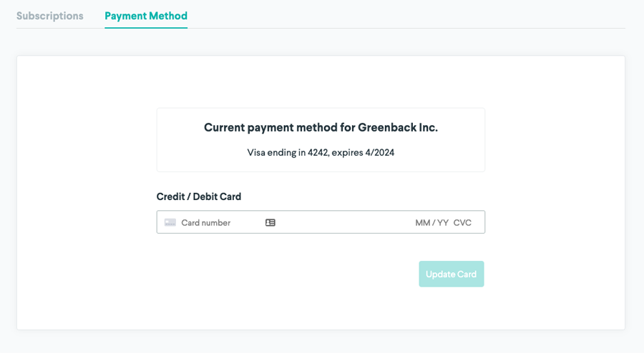
Task: Click the green underline beneath Payment Method
Action: pyautogui.click(x=146, y=28)
